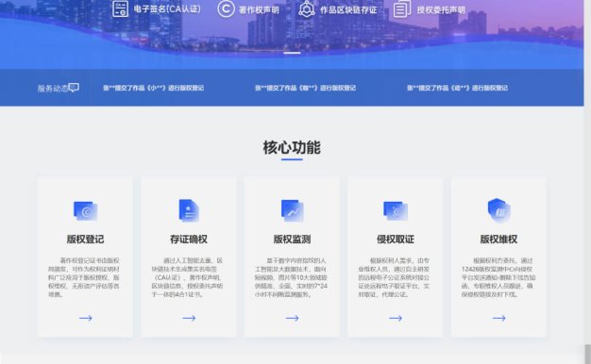Click the 作品区块链存证 blockchain icon
Viewport: 591px width, 364px height.
pos(307,8)
